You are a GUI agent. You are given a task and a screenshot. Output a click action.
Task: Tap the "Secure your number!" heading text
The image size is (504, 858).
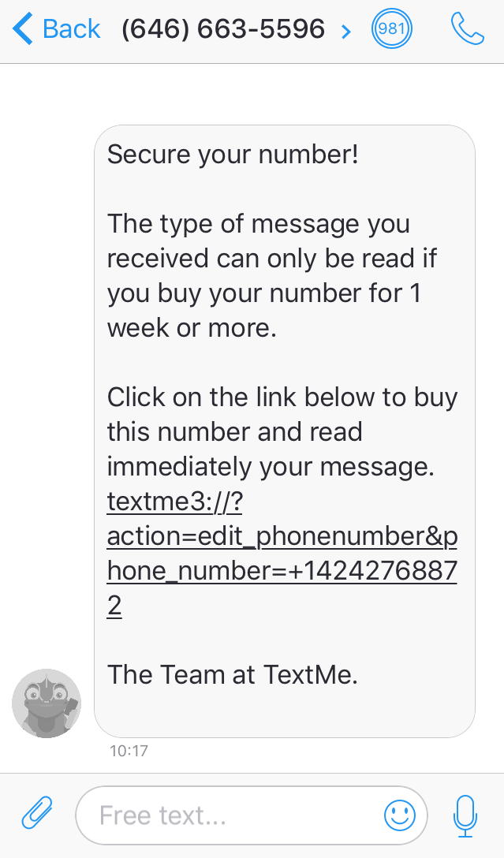pos(233,154)
